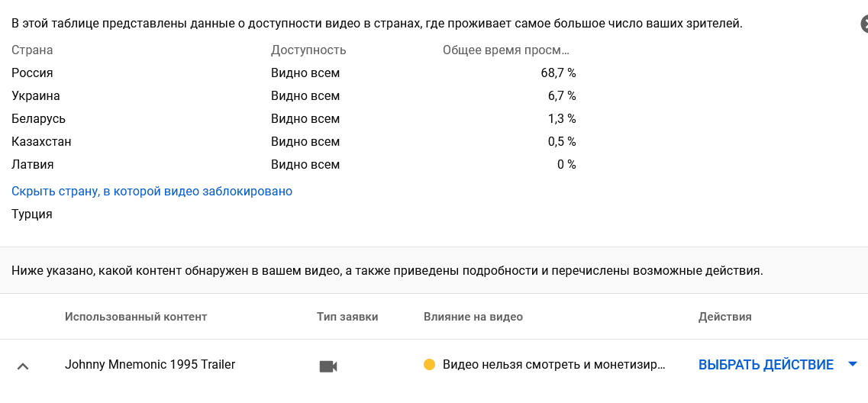The image size is (868, 403).
Task: Click the Казахстан country entry
Action: point(41,142)
